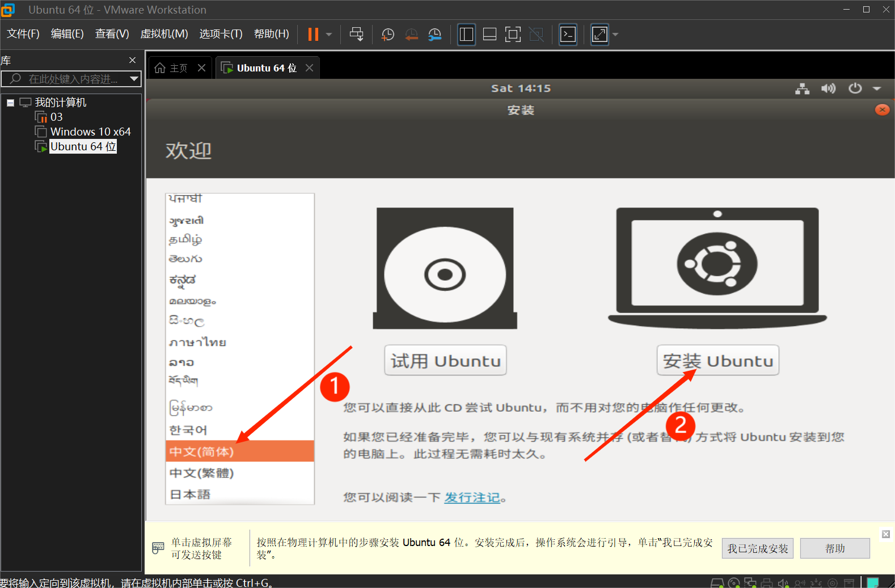
Task: Click the Ubuntu volume speaker icon
Action: pos(828,88)
